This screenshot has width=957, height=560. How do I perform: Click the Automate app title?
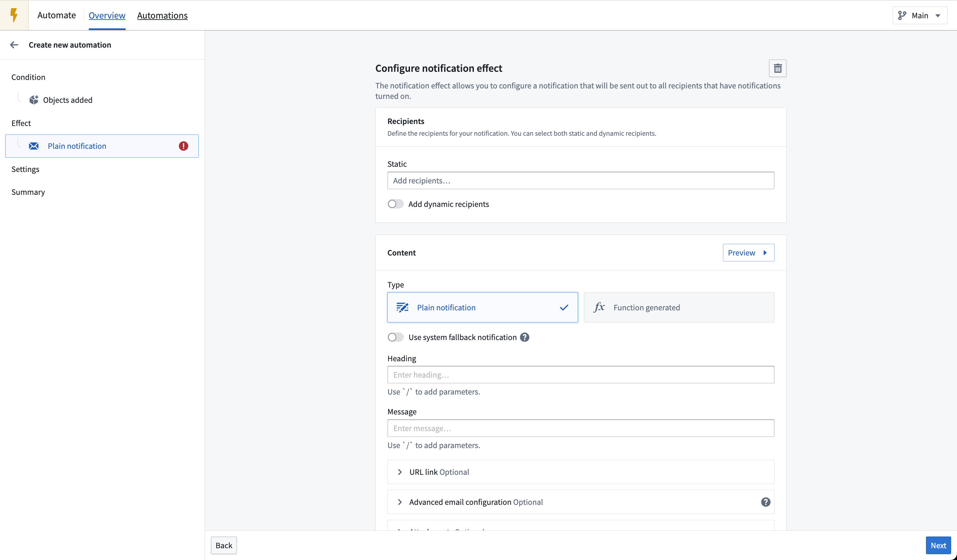click(56, 15)
